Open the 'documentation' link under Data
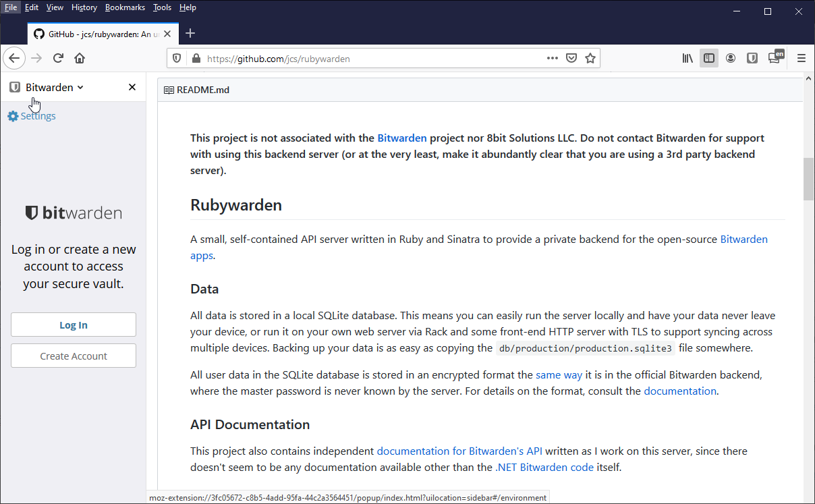The image size is (815, 504). [680, 391]
